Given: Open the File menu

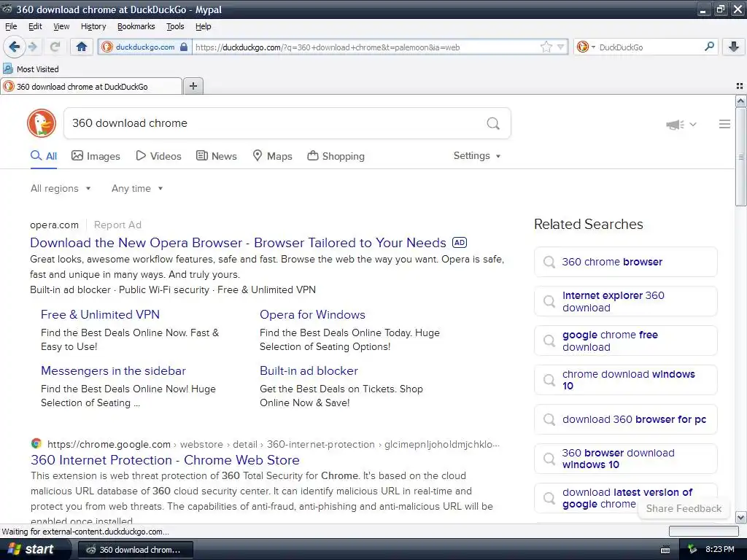Looking at the screenshot, I should [x=11, y=26].
